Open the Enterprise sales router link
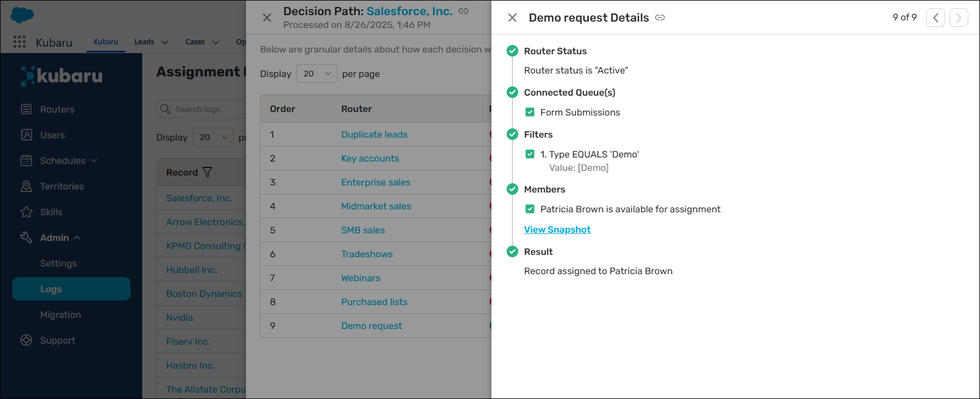The height and width of the screenshot is (399, 980). 375,182
